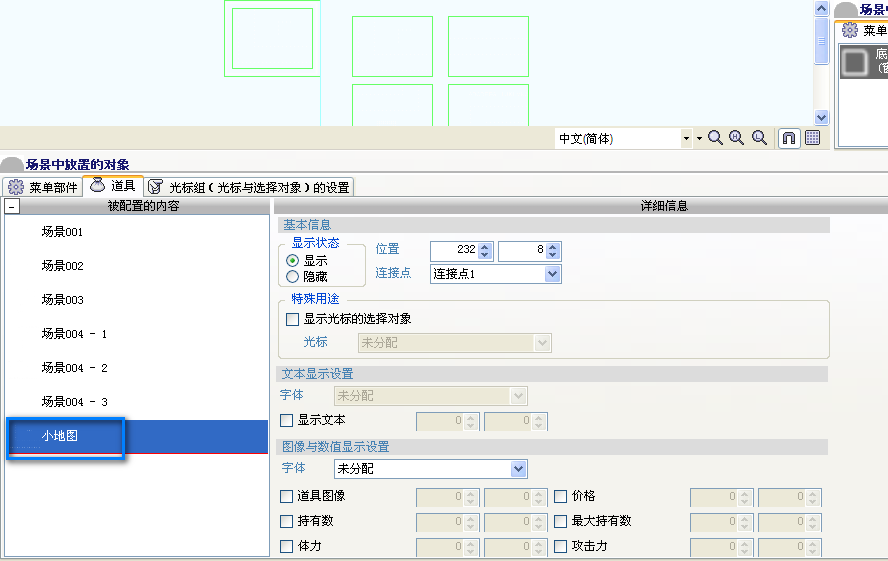The image size is (888, 561).
Task: Click the small arrow beside the language combo
Action: 699,139
